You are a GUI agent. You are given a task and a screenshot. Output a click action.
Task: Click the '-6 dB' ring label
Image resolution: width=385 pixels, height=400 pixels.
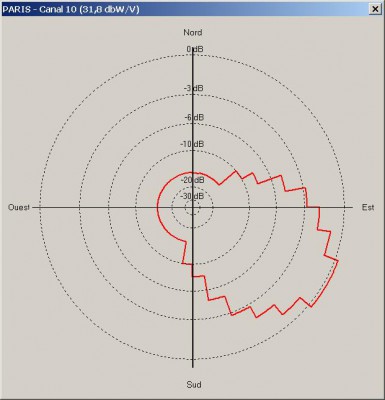click(194, 117)
